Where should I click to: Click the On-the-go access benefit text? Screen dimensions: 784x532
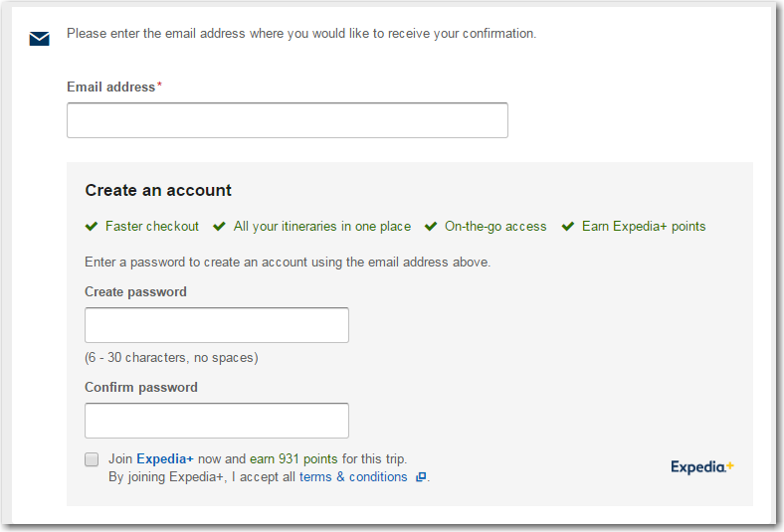(x=495, y=227)
